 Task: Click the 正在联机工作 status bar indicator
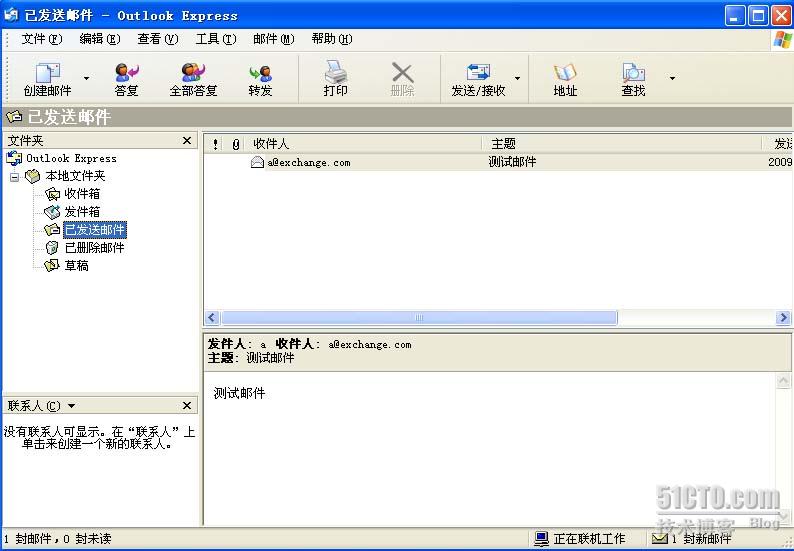click(580, 538)
